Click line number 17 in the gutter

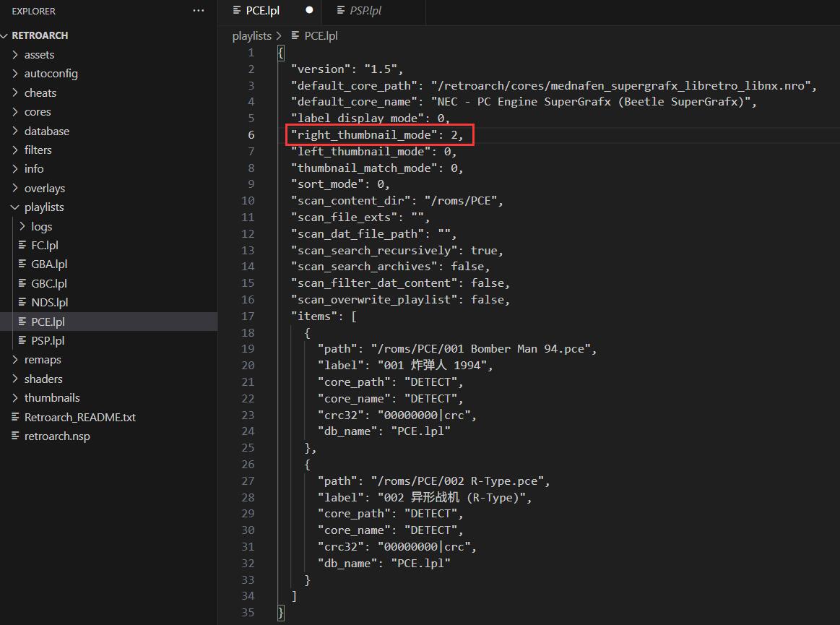tap(248, 316)
